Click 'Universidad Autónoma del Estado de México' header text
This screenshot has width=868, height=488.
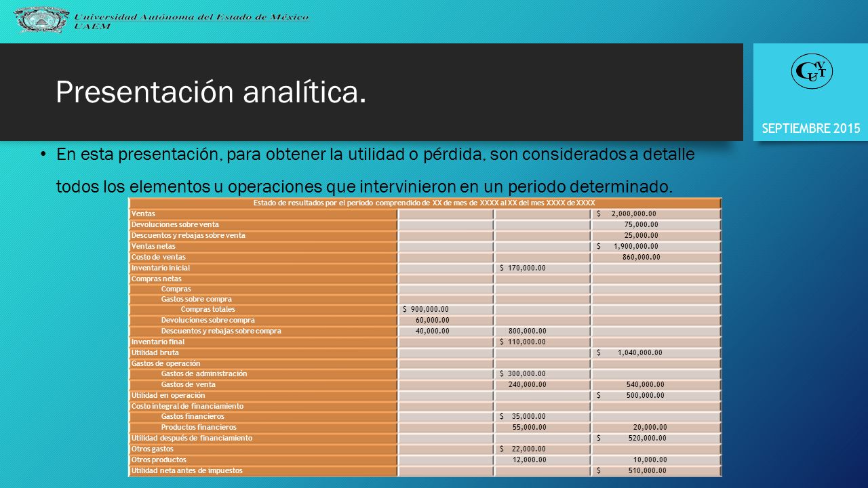point(191,16)
